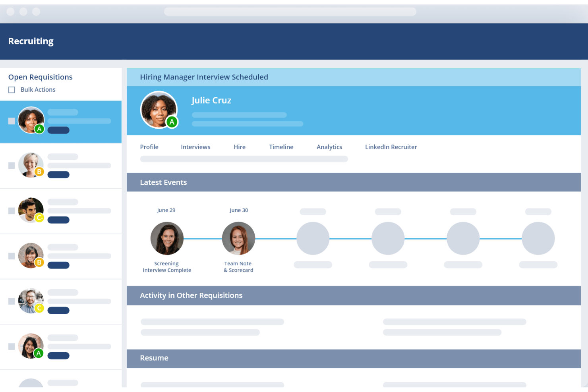Image resolution: width=588 pixels, height=392 pixels.
Task: Open LinkedIn Recruiter for this candidate
Action: point(391,147)
